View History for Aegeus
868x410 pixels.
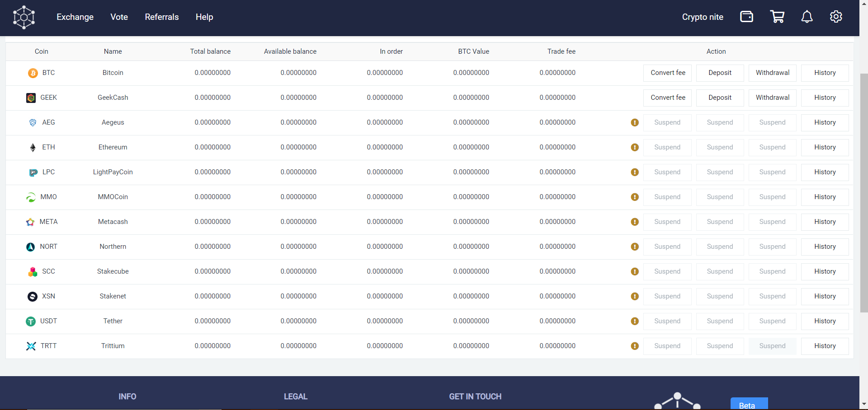[x=825, y=123]
